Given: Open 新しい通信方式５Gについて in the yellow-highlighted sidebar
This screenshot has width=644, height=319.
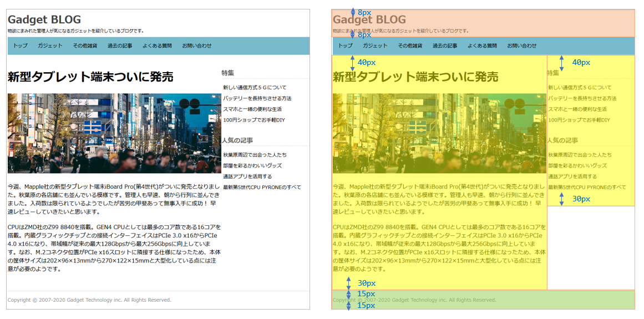Looking at the screenshot, I should tap(580, 88).
